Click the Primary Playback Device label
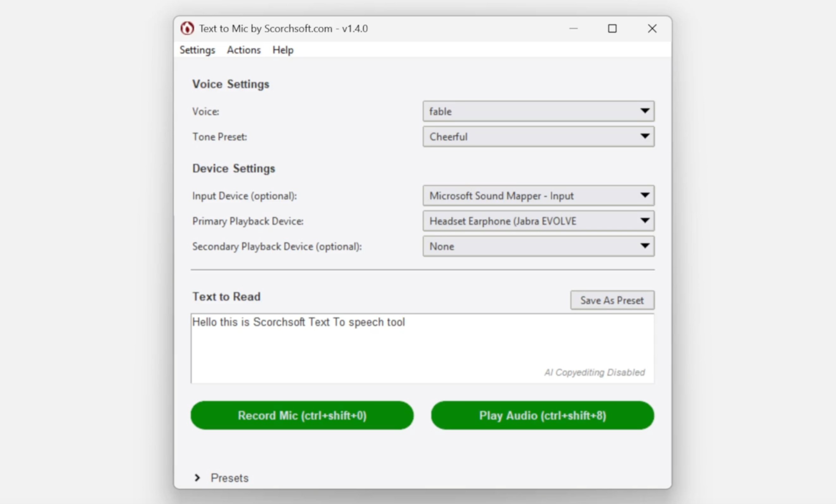836x504 pixels. pos(248,221)
